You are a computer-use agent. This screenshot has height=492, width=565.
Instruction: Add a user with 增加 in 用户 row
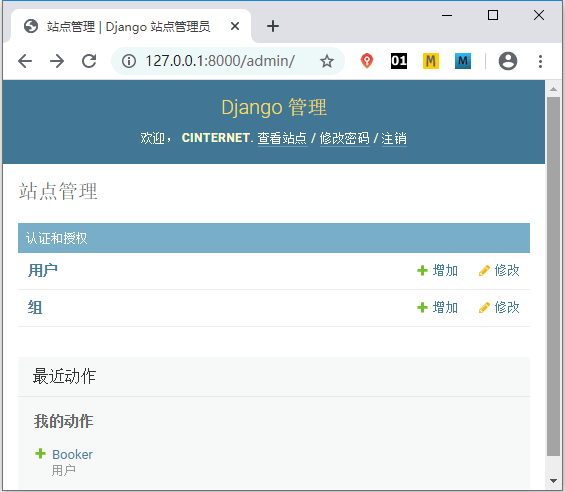pos(437,270)
